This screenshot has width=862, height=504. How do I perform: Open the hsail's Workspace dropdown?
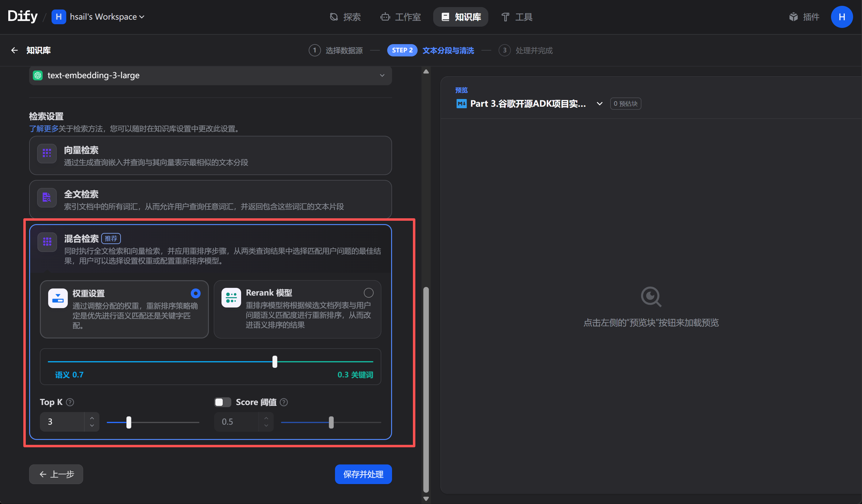[107, 17]
